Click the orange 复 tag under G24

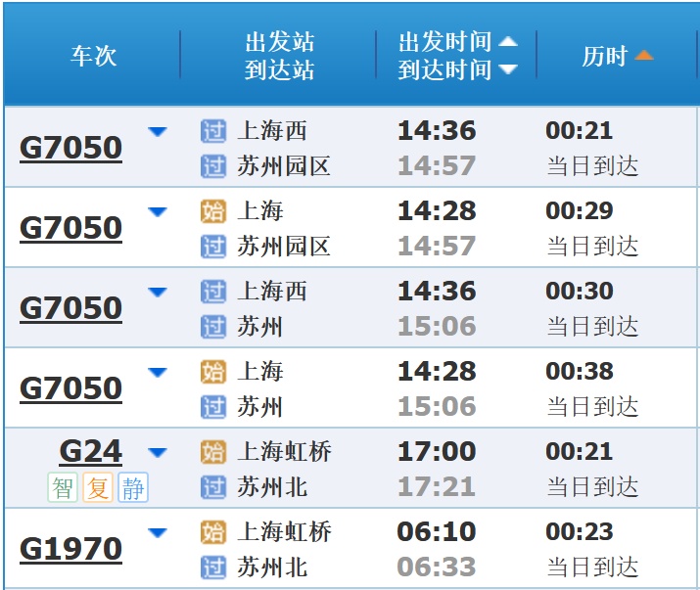point(98,486)
